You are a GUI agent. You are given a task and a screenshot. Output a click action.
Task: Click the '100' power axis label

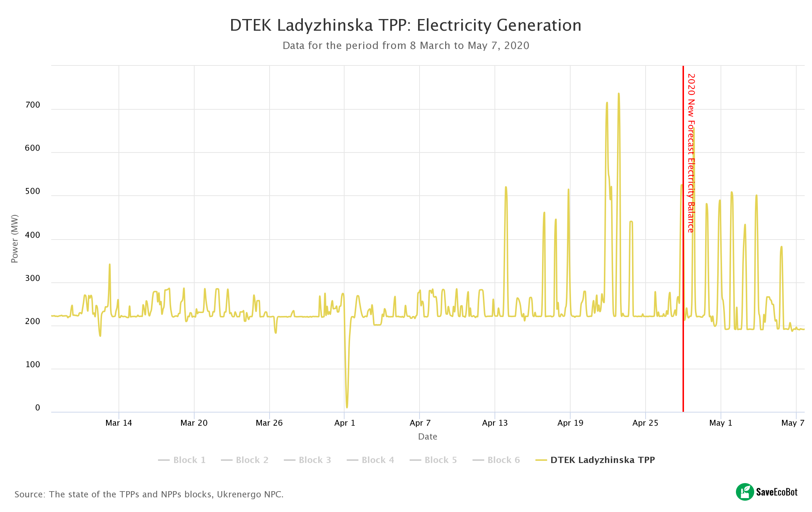coord(33,365)
